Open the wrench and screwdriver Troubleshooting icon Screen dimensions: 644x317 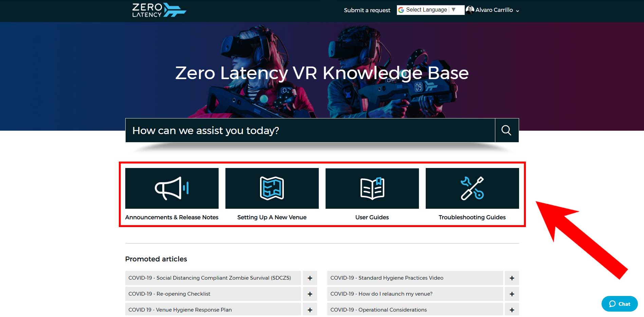(x=472, y=188)
